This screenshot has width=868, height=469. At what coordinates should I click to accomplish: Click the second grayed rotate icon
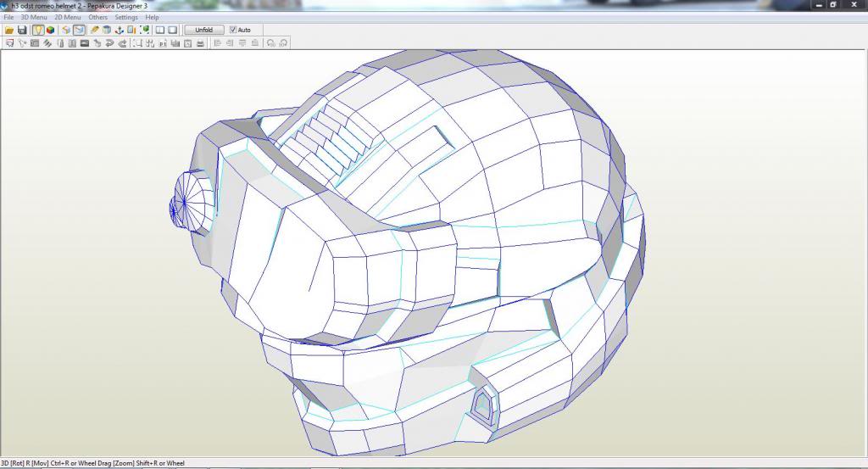coord(283,43)
